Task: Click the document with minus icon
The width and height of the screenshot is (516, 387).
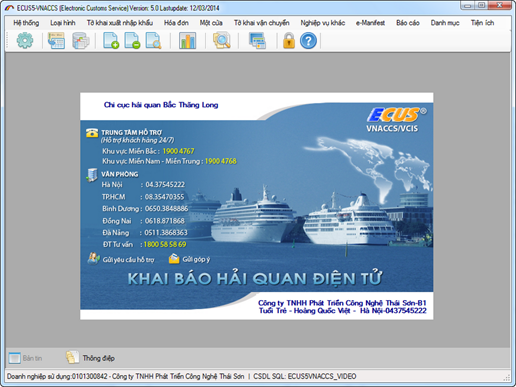Action: point(132,41)
